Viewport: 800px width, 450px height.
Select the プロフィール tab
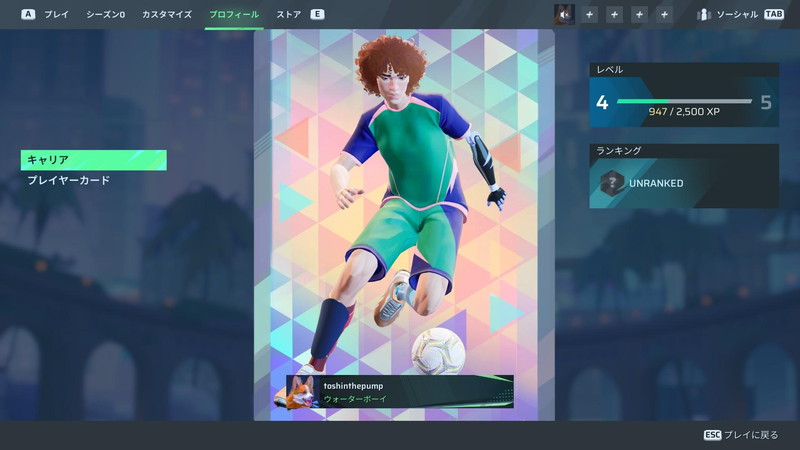pyautogui.click(x=234, y=15)
